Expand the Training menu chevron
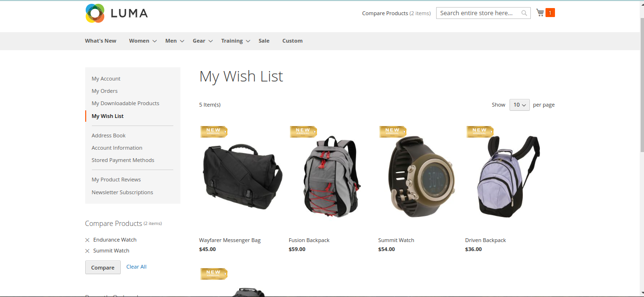 coord(248,41)
